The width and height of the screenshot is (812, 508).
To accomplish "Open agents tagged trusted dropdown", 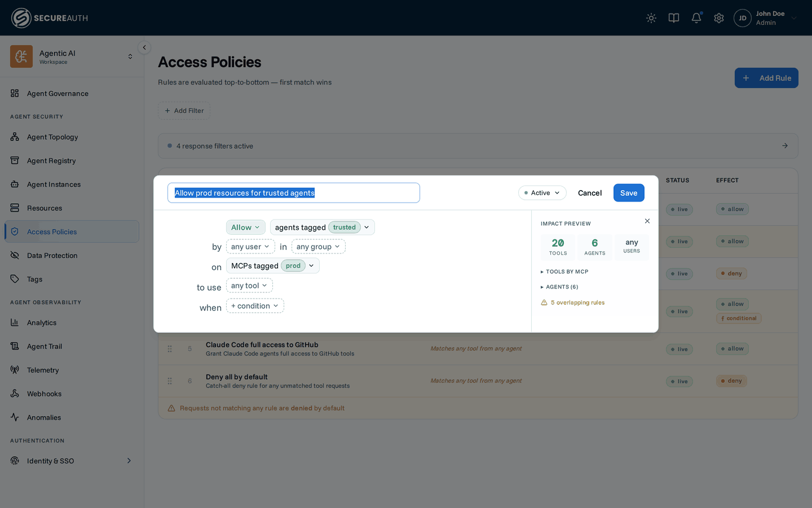I will [323, 227].
